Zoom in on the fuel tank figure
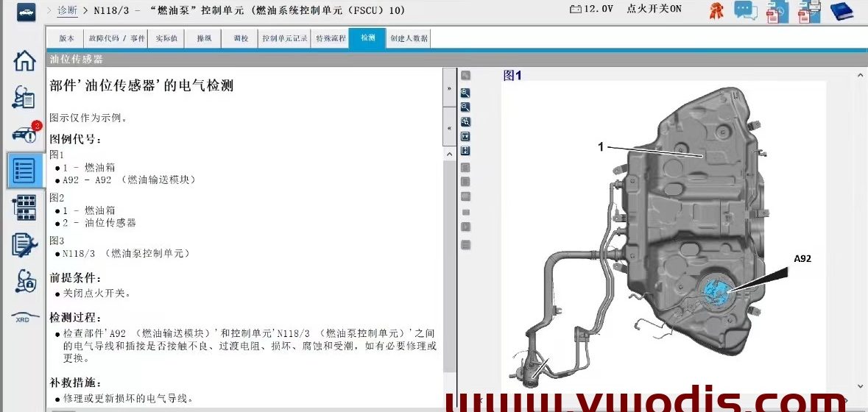868x412 pixels. (x=465, y=93)
